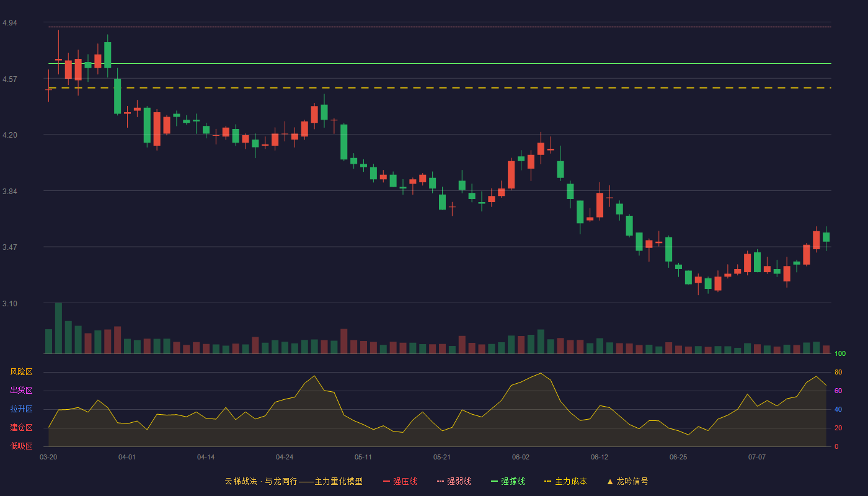Click the 拉升区 zone label
This screenshot has width=868, height=496.
21,409
